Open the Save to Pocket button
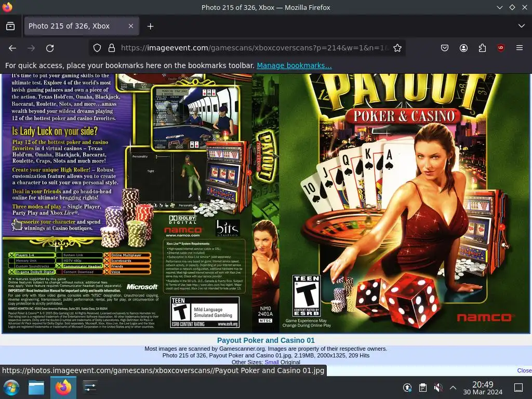 point(445,48)
